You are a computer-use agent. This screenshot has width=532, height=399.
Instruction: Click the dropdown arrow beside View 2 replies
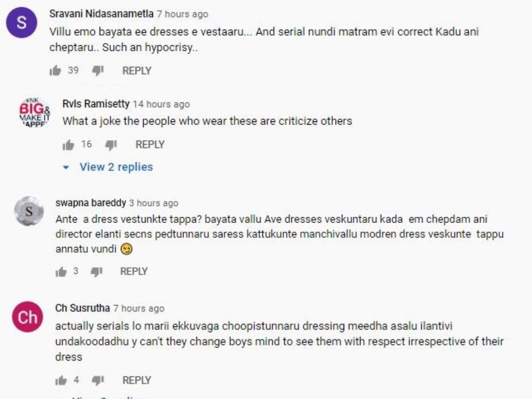pyautogui.click(x=66, y=168)
